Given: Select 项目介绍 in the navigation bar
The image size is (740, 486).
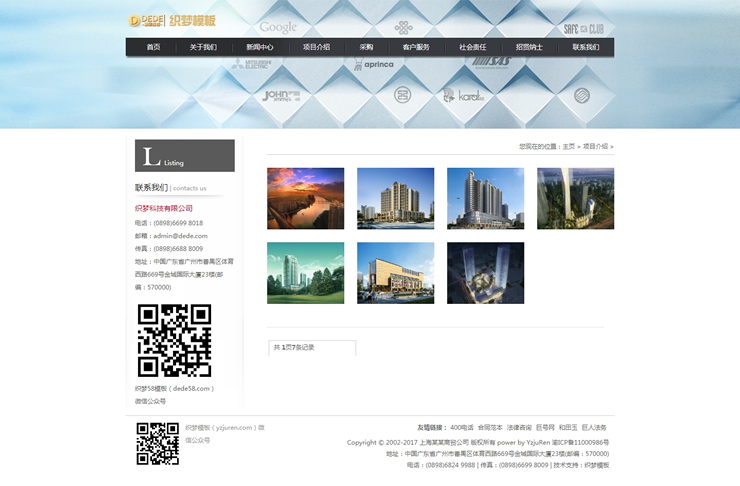Looking at the screenshot, I should pyautogui.click(x=316, y=47).
